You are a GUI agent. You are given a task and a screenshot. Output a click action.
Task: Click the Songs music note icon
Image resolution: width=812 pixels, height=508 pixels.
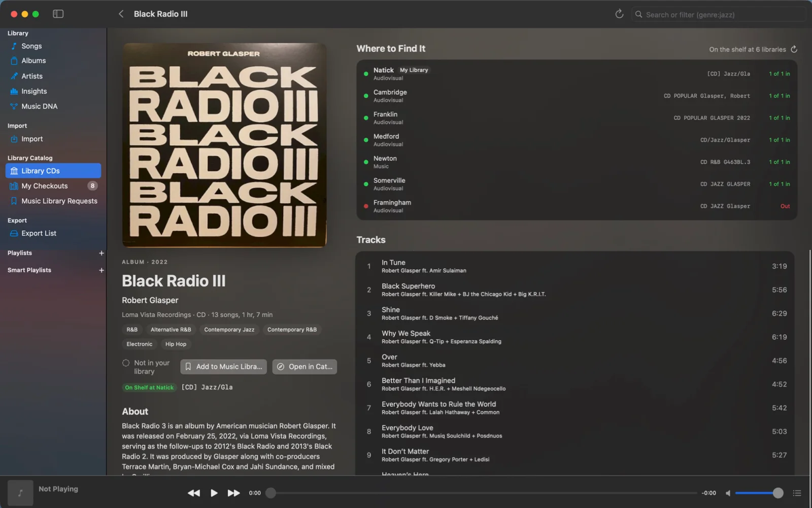[14, 46]
